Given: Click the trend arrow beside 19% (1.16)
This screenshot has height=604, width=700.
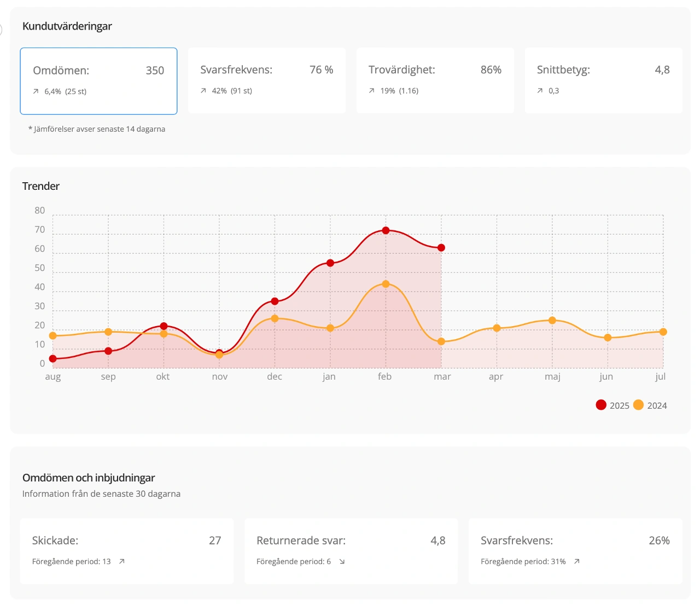Looking at the screenshot, I should tap(372, 91).
